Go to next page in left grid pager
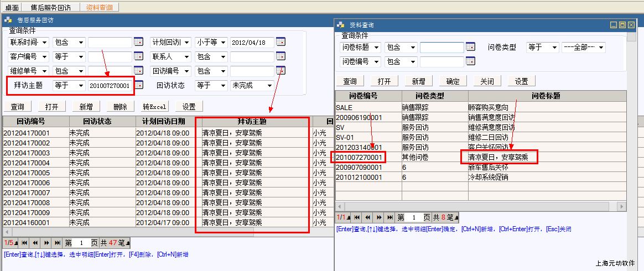644x271 pixels. 46,243
